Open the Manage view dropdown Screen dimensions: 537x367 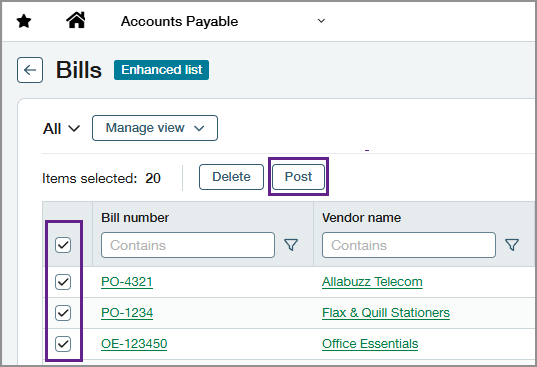click(x=155, y=128)
